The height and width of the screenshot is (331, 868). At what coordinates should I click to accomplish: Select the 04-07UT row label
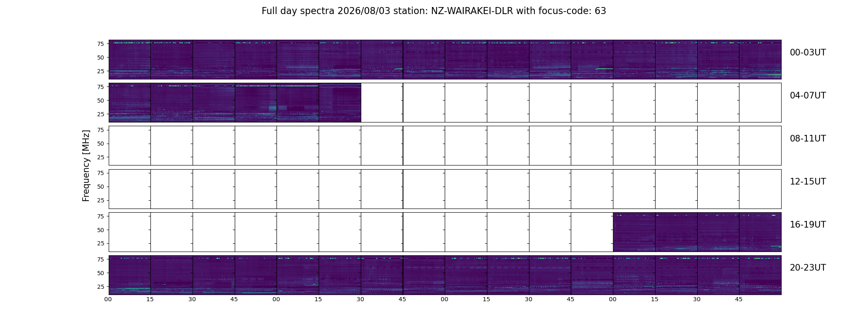(808, 96)
